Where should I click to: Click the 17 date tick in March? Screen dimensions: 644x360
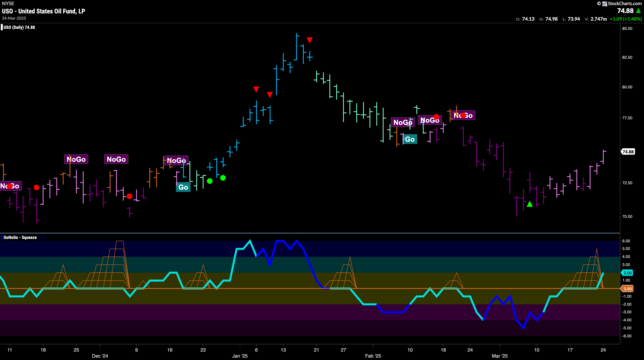pyautogui.click(x=570, y=350)
